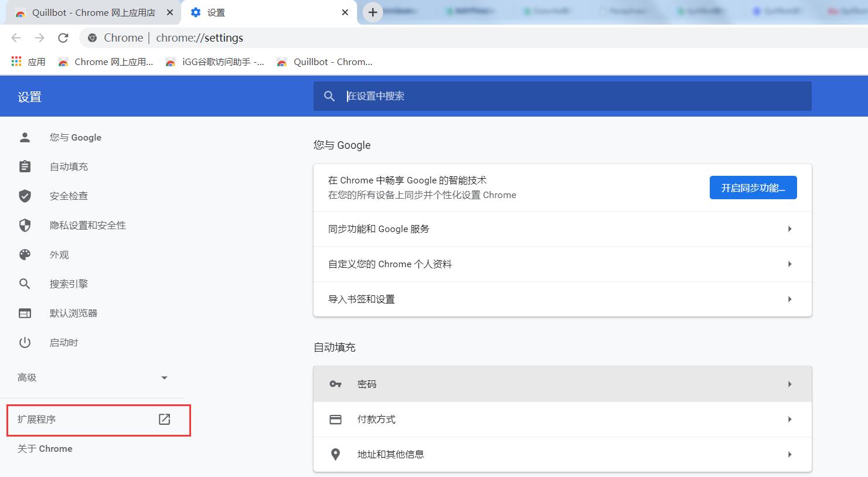Screen dimensions: 868x477
Task: Click the arrow on 自定义您的 Chrome 个人资料
Action: (790, 264)
